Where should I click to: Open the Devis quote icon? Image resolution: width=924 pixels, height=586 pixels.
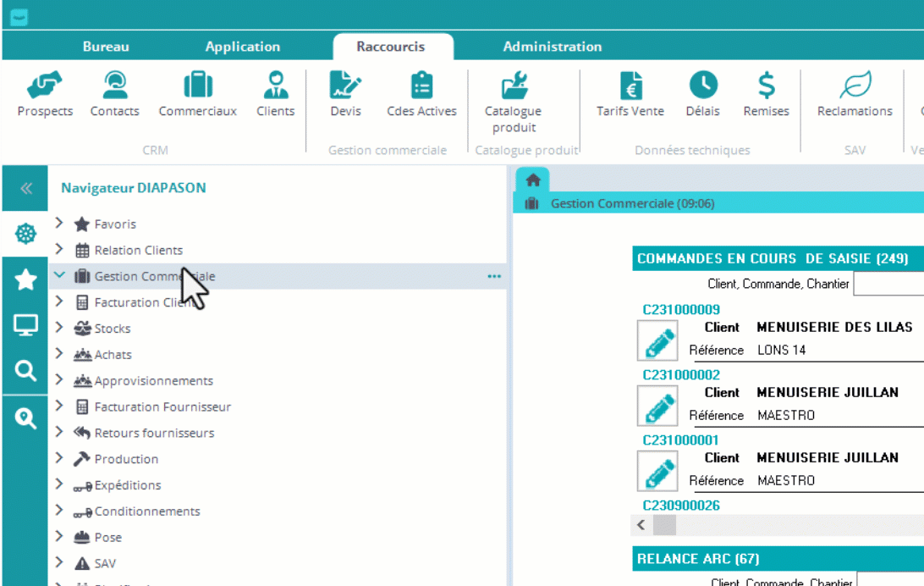(x=345, y=86)
